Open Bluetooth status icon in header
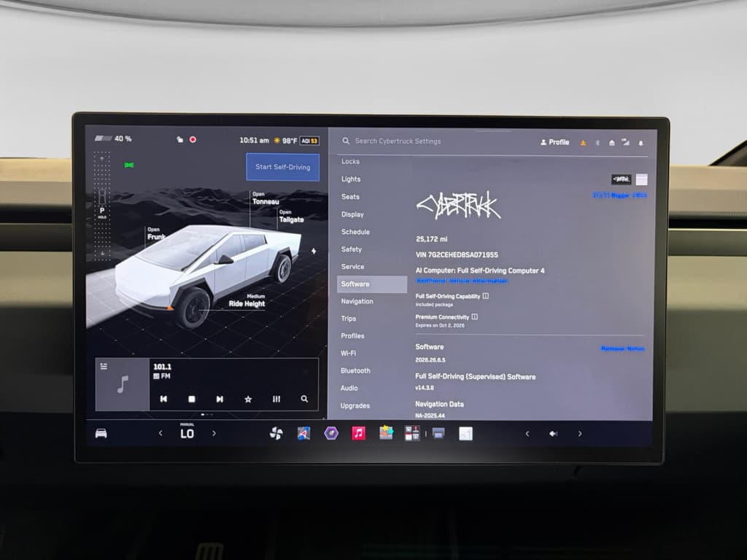The width and height of the screenshot is (747, 560). pyautogui.click(x=597, y=142)
